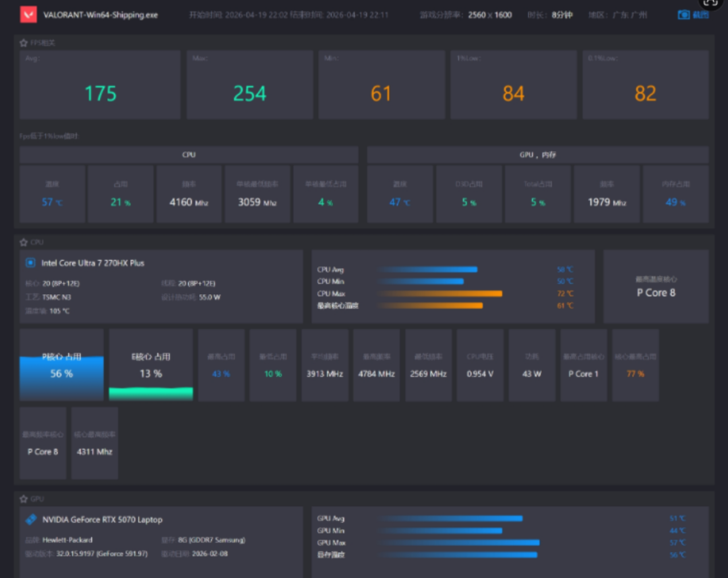Toggle the star beside the GPU section title

(x=24, y=499)
